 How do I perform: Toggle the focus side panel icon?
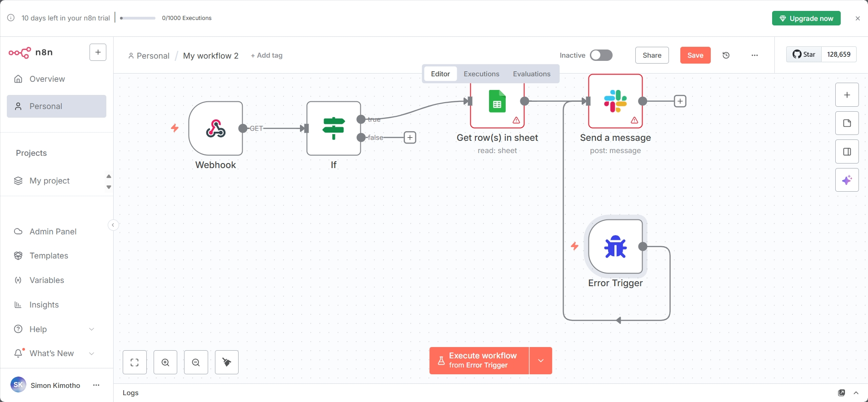click(x=847, y=152)
